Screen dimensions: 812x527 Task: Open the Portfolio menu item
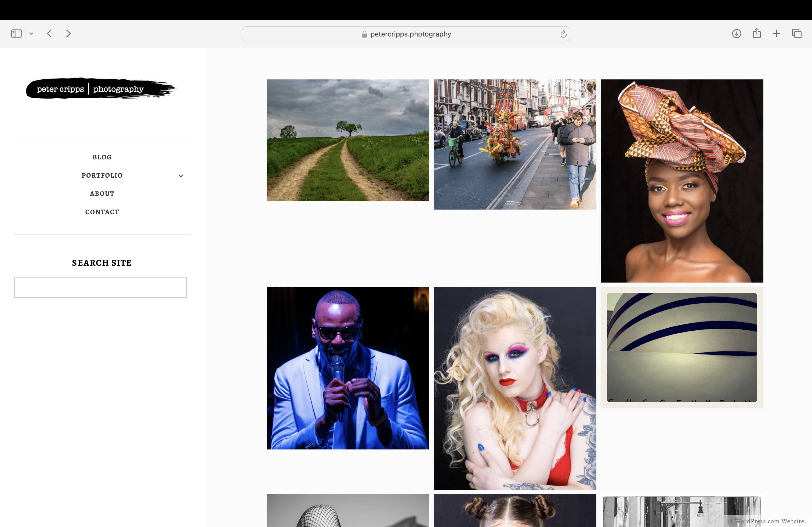(x=102, y=175)
